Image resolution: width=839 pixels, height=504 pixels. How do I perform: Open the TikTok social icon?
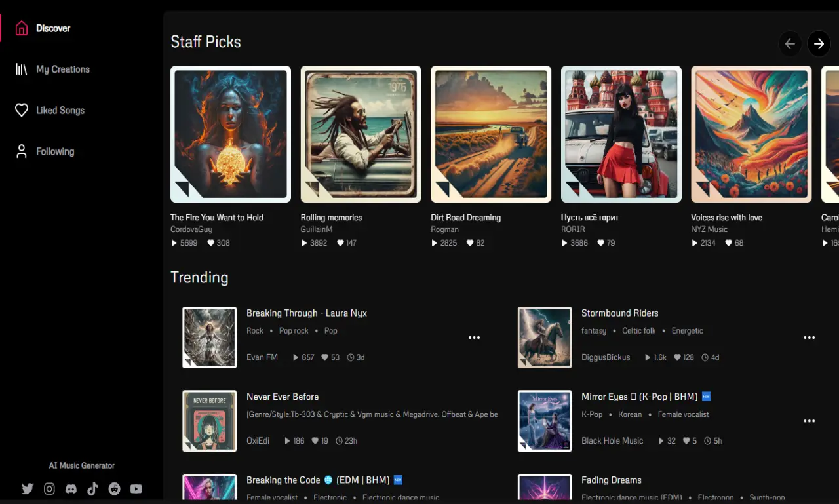point(92,488)
